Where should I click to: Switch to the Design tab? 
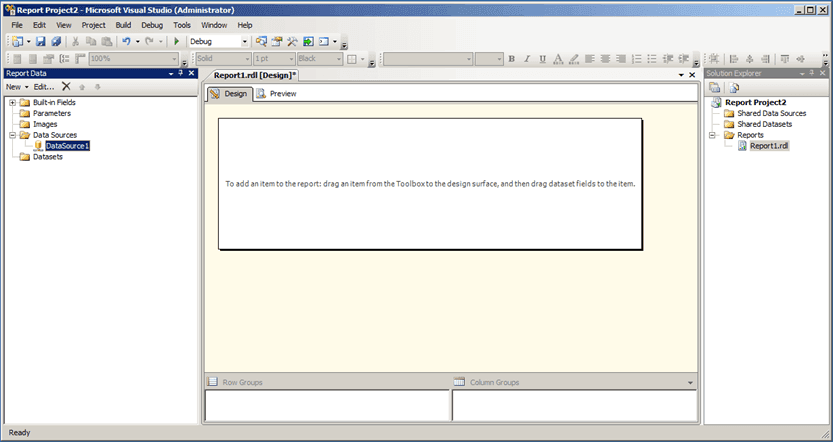(230, 94)
